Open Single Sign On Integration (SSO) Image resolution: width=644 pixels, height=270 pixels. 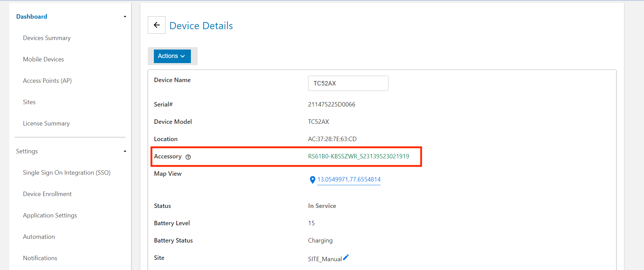point(67,173)
